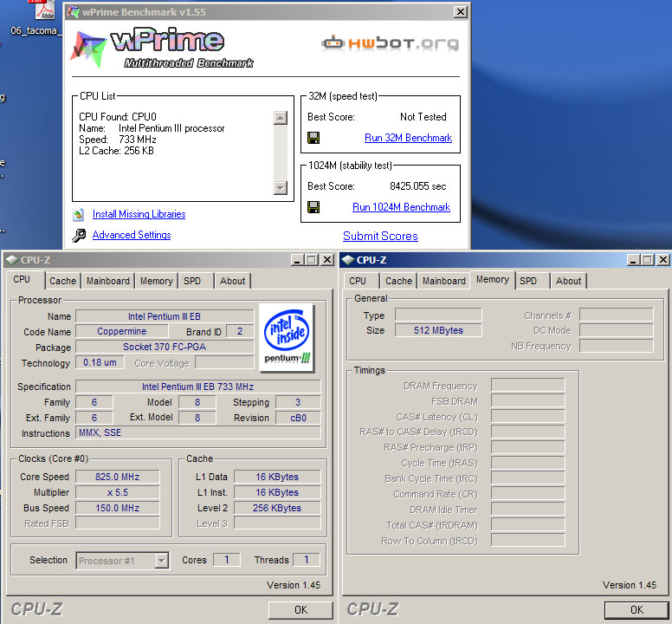
Task: Open About tab in left CPU-Z window
Action: pos(232,281)
